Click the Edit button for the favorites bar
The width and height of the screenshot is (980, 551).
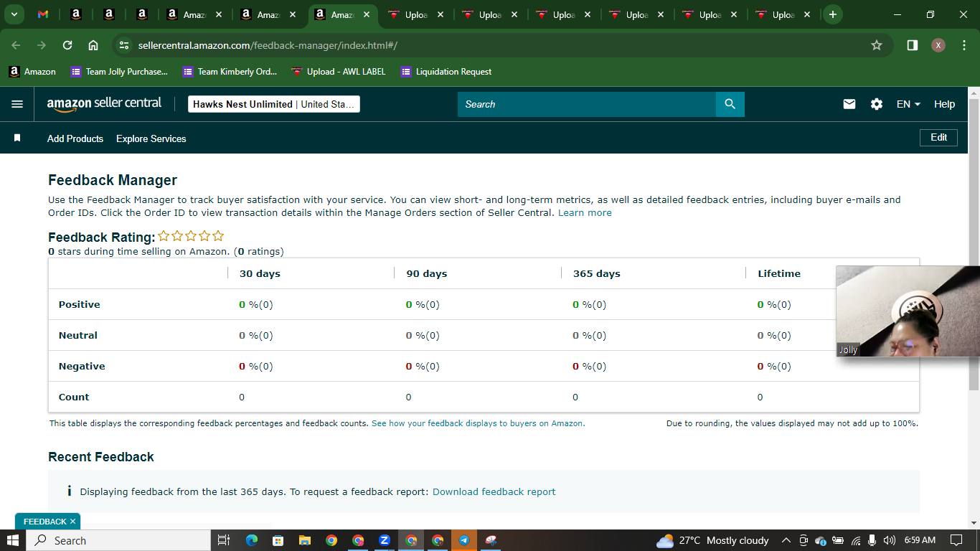pyautogui.click(x=938, y=137)
